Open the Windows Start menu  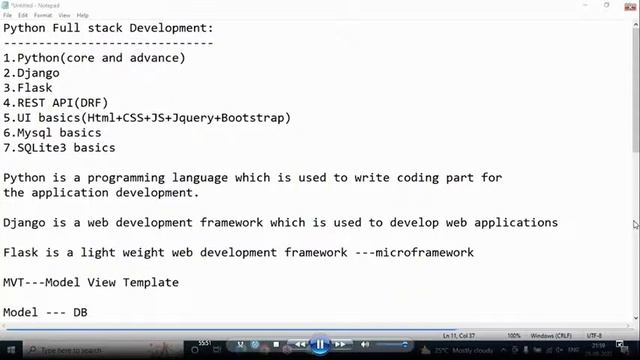[11, 350]
